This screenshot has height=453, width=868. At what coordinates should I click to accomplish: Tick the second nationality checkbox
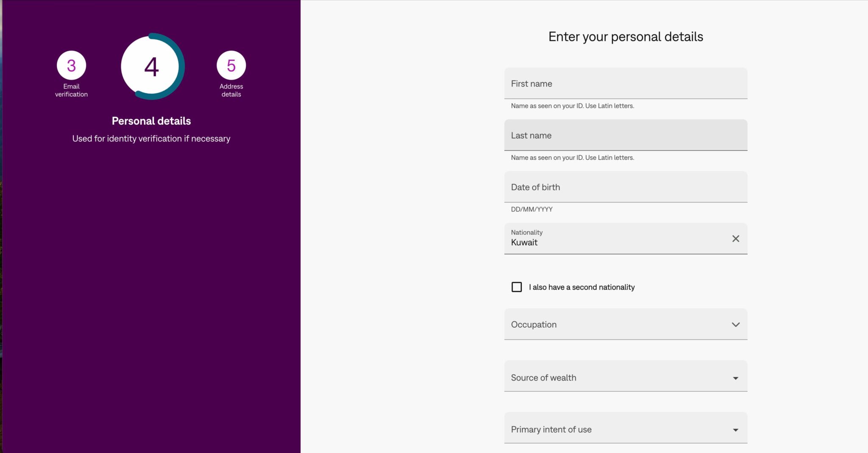point(517,287)
